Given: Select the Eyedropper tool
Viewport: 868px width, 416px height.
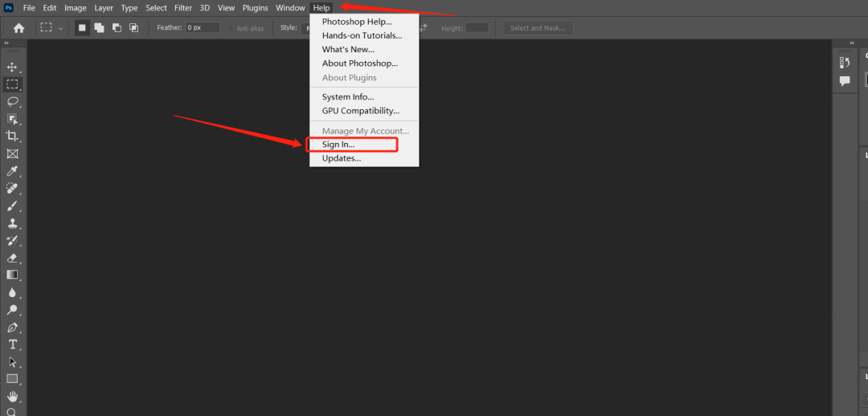Looking at the screenshot, I should pos(12,171).
